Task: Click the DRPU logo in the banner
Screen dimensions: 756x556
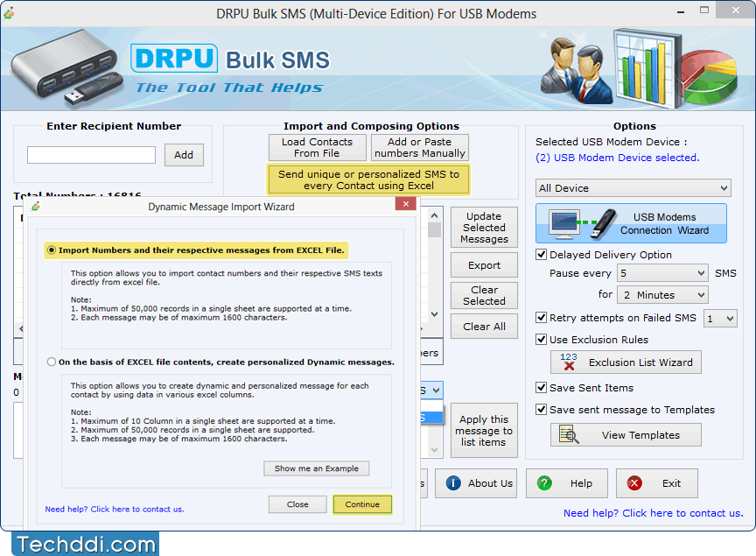Action: click(174, 59)
